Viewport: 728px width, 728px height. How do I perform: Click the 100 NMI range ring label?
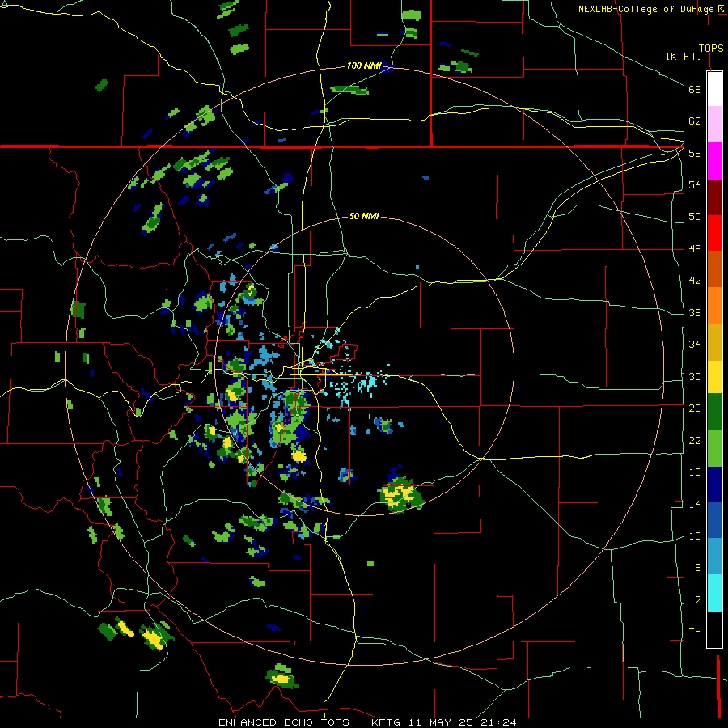tap(364, 66)
